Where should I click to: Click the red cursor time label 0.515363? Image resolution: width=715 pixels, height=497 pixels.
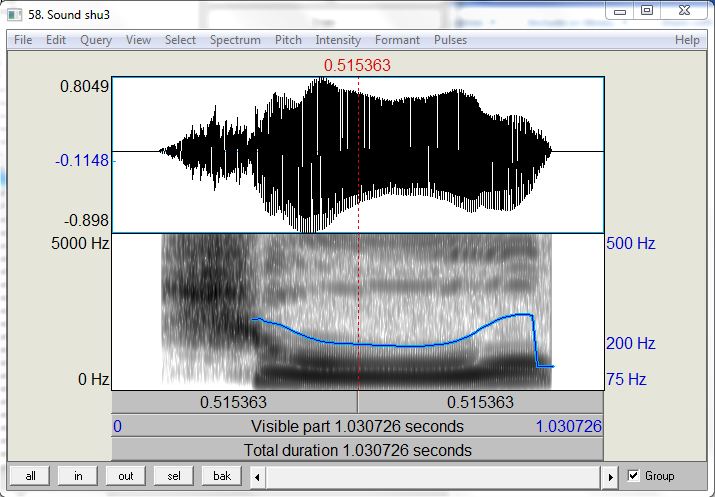[358, 65]
